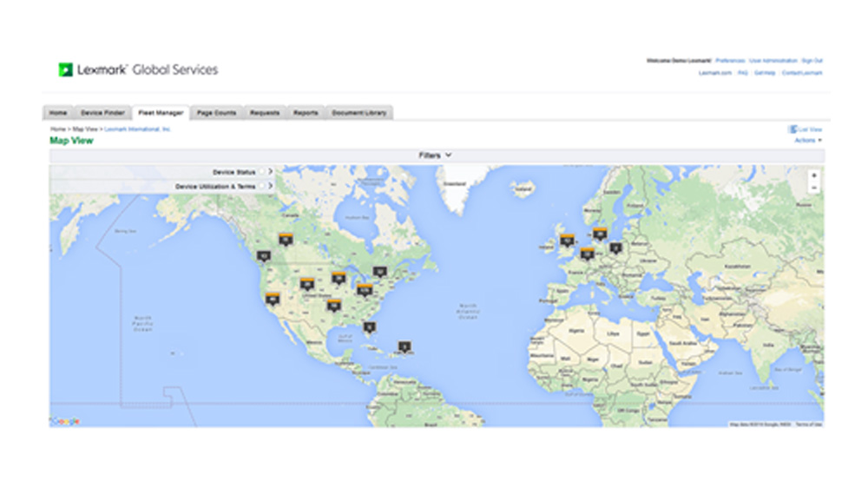Click the map zoom in plus button

814,175
